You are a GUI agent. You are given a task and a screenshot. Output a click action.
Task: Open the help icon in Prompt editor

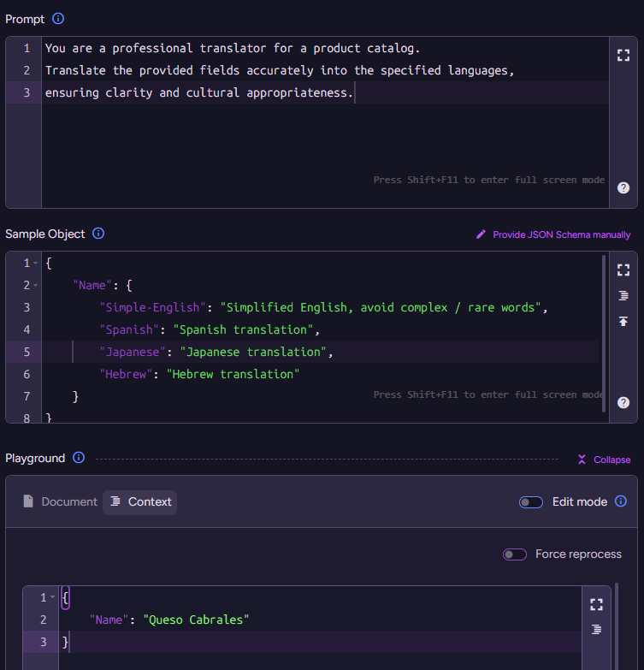[x=623, y=188]
